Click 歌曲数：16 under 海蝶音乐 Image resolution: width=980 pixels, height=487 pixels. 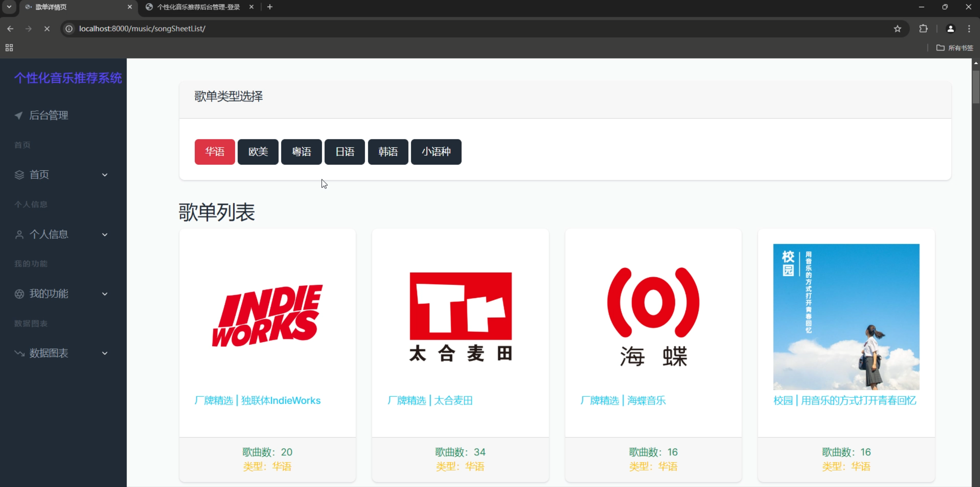click(653, 452)
